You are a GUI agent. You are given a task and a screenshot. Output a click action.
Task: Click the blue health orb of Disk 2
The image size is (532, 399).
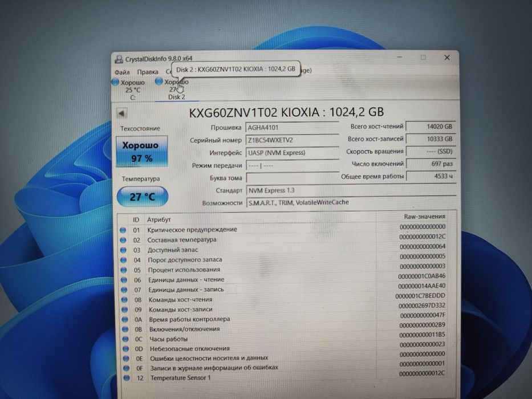pos(159,82)
